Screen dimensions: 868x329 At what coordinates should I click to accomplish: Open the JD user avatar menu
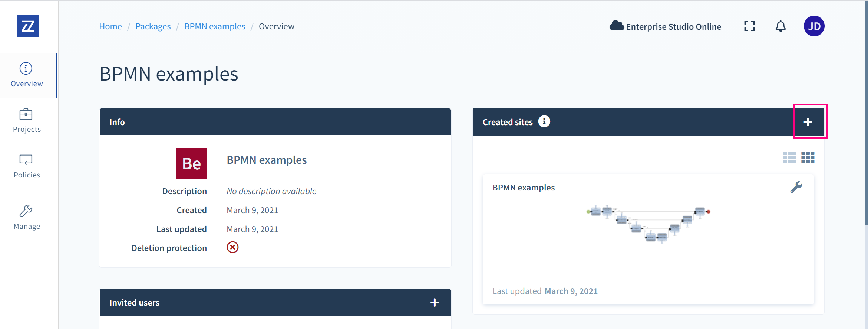814,26
